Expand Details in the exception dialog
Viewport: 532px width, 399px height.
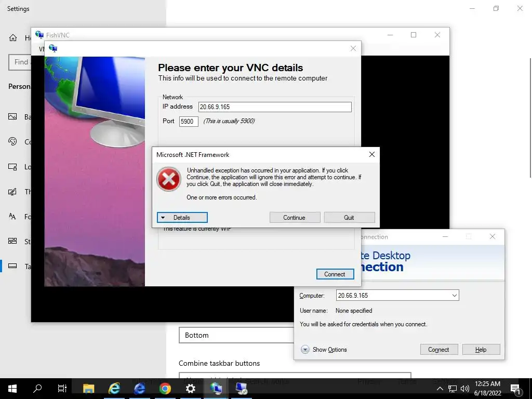(x=182, y=218)
